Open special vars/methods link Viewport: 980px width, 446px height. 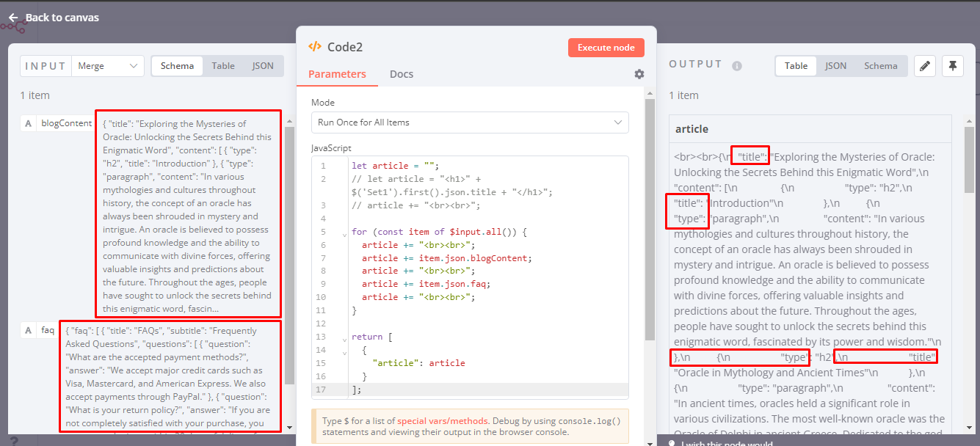442,421
